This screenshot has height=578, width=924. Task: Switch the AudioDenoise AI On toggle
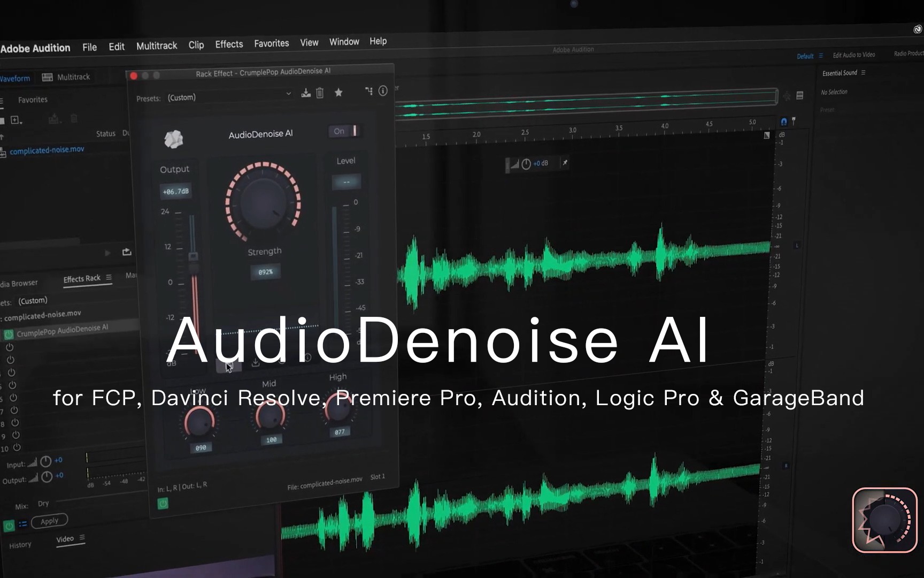tap(345, 131)
